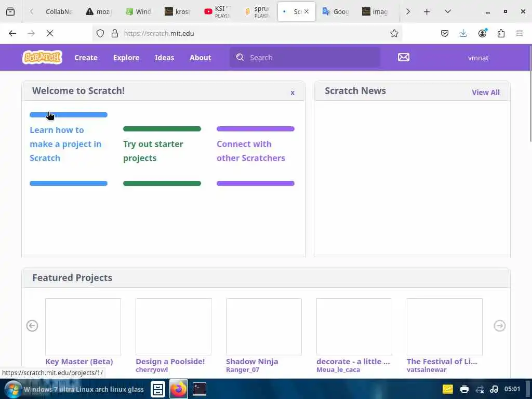Click the search magnifier icon

pos(240,57)
